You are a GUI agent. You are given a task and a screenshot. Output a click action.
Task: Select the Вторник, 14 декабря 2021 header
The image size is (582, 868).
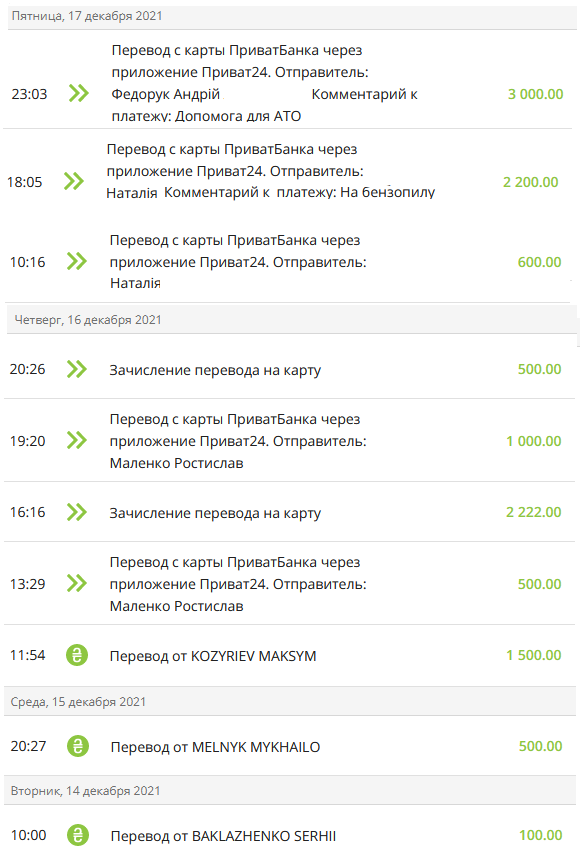tap(290, 790)
